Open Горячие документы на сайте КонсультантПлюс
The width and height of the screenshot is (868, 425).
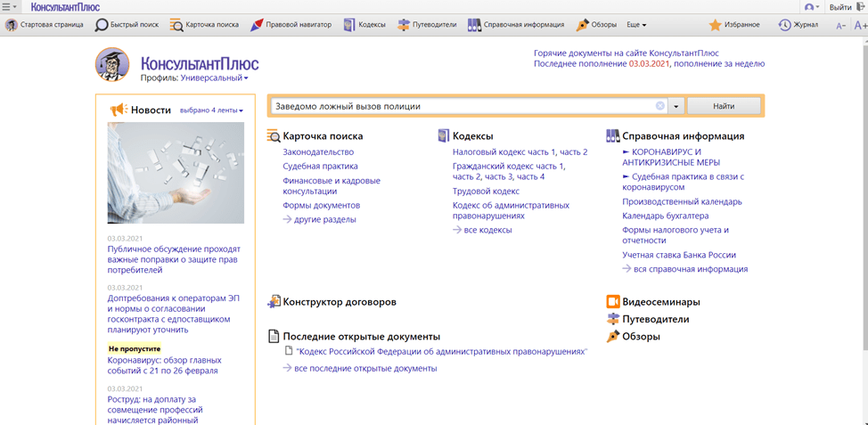click(626, 53)
